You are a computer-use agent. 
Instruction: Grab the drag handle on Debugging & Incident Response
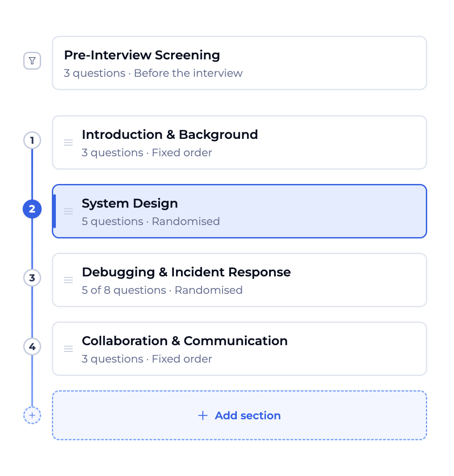coord(68,280)
